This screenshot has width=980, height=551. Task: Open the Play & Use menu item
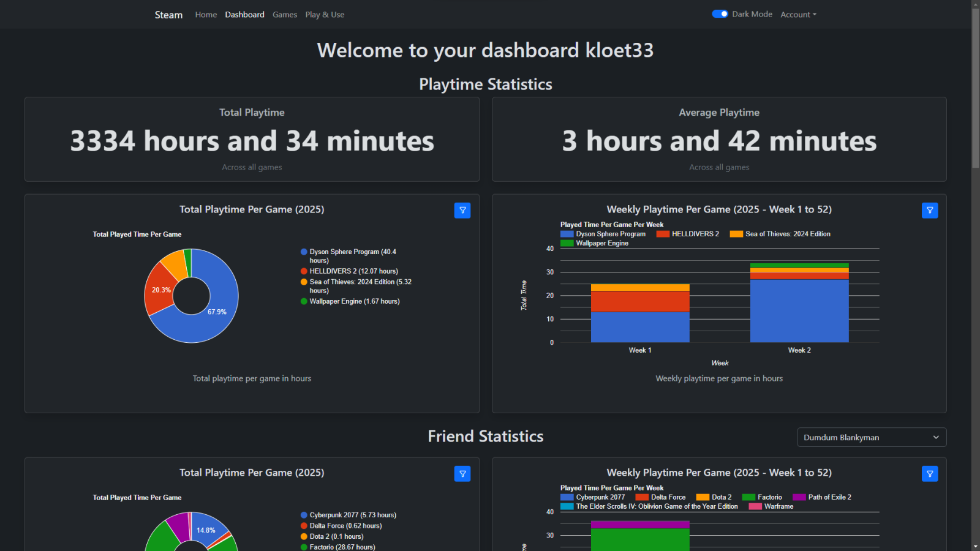pyautogui.click(x=325, y=14)
